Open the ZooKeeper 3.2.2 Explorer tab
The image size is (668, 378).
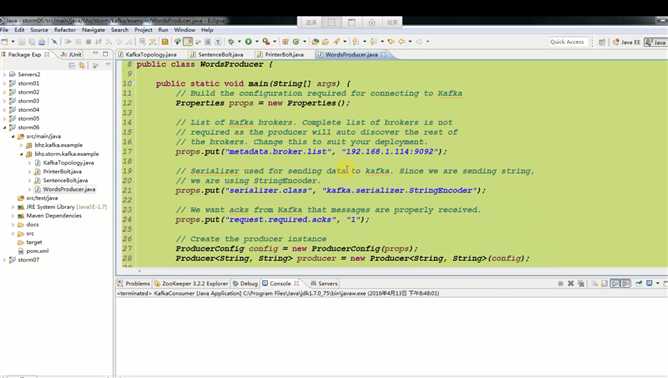point(191,283)
